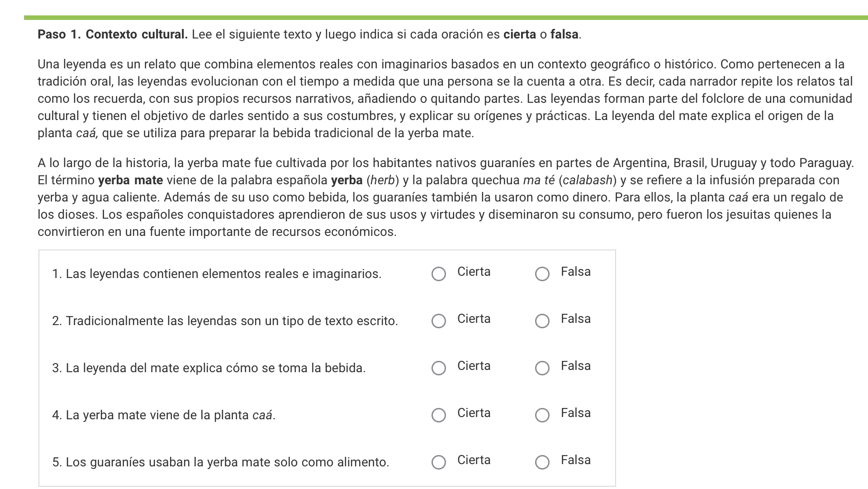Click statement text 'La yerba mate viene de la planta'
The height and width of the screenshot is (489, 868).
point(157,415)
